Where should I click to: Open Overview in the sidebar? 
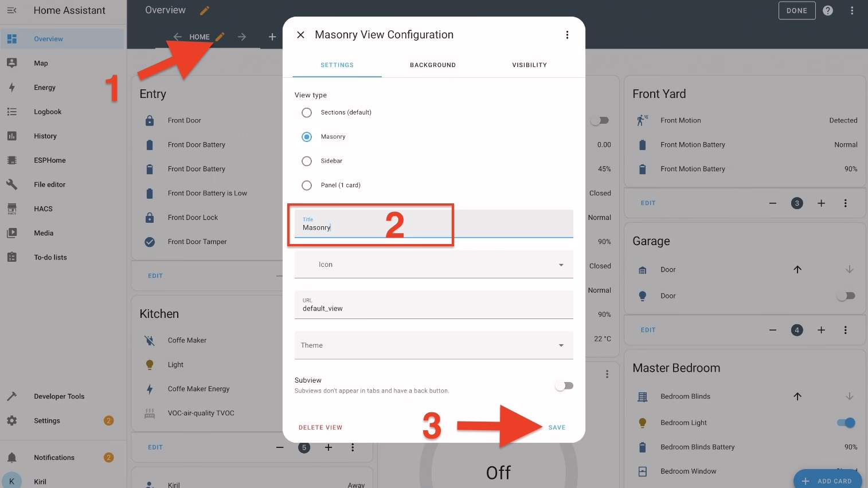(62, 39)
